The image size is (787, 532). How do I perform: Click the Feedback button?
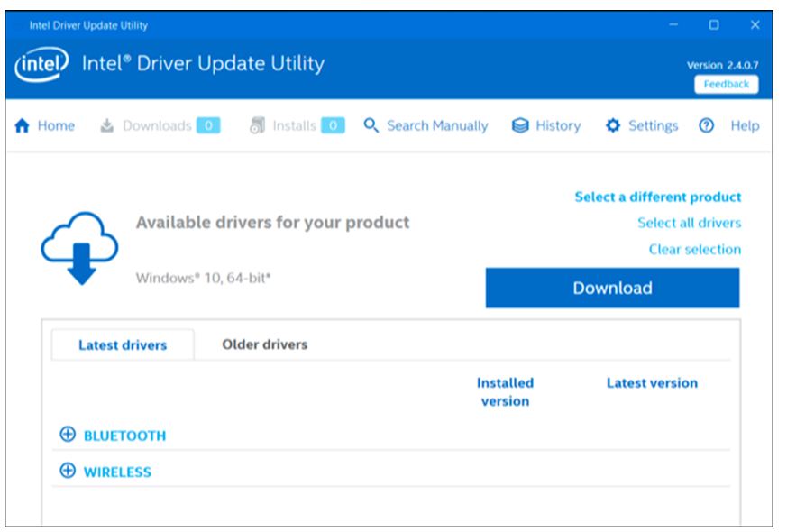point(727,85)
